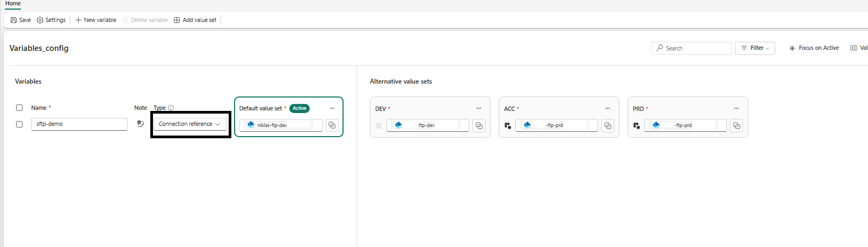Image resolution: width=868 pixels, height=247 pixels.
Task: Click the niklas-ftp-dev default value field
Action: coord(281,125)
